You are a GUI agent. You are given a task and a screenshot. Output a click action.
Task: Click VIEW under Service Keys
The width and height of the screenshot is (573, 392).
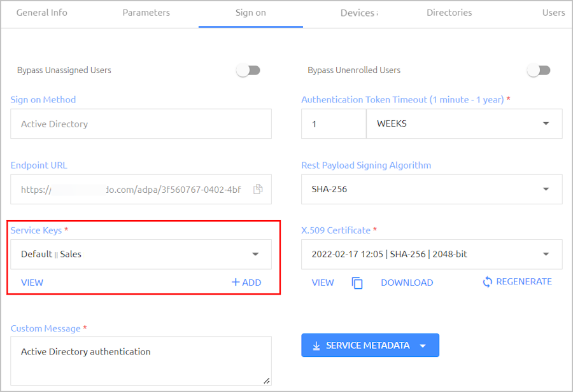32,283
